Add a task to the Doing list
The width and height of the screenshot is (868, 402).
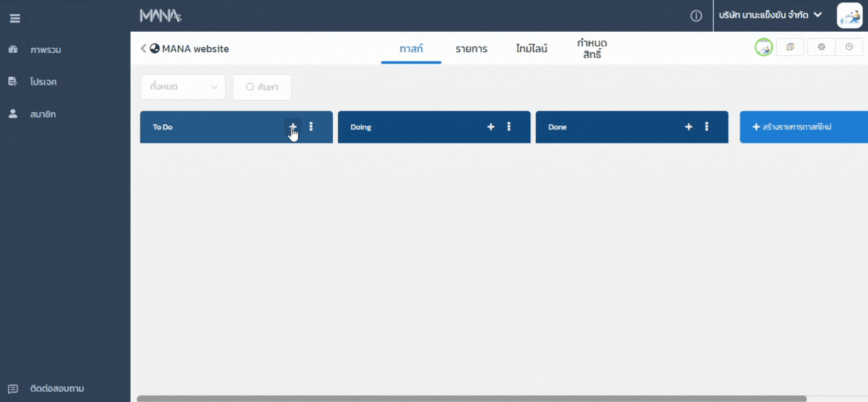tap(491, 127)
